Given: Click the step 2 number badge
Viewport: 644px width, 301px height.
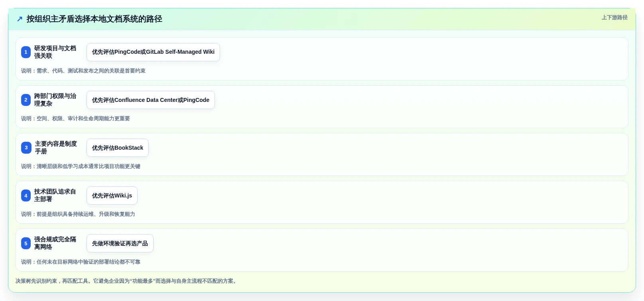Looking at the screenshot, I should point(26,100).
